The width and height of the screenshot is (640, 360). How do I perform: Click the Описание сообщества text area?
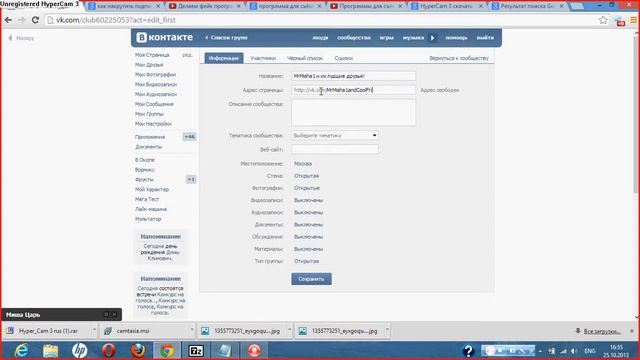(353, 113)
